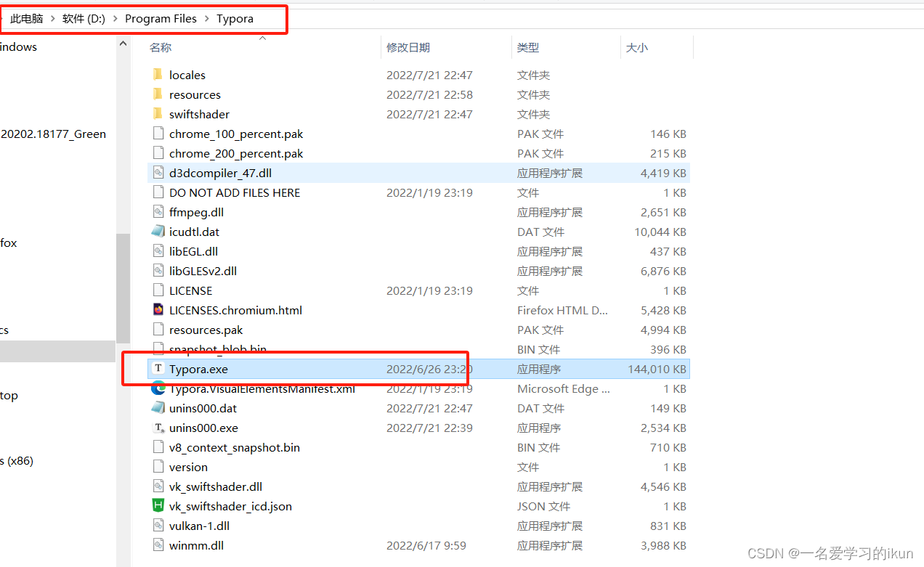Click the chrome_200_percent.pak file icon
Viewport: 924px width, 567px height.
click(x=158, y=153)
